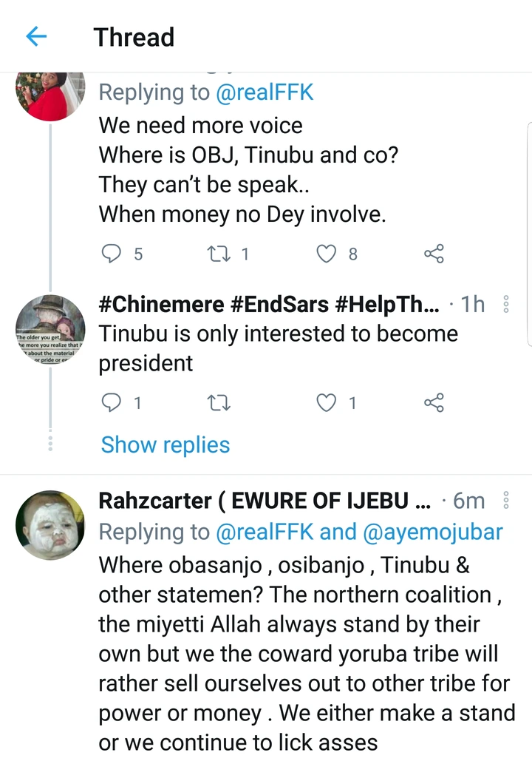Open the Rahzcarter (EWURE OF IJEBU) profile name

[x=264, y=501]
